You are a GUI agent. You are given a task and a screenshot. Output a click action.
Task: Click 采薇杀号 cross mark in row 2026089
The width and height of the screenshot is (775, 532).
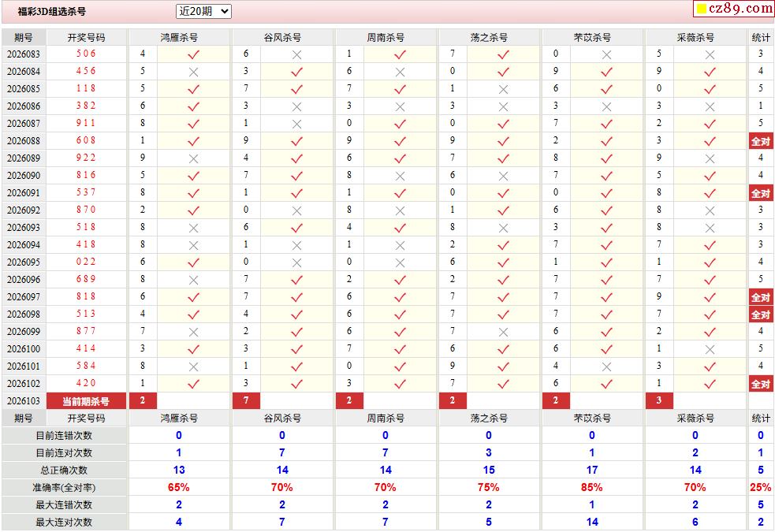point(710,158)
